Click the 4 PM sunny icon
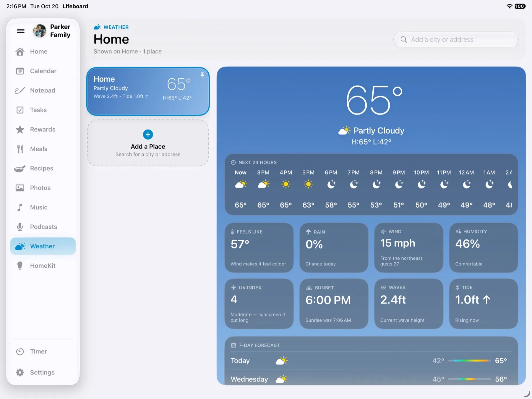The image size is (532, 399). click(286, 184)
